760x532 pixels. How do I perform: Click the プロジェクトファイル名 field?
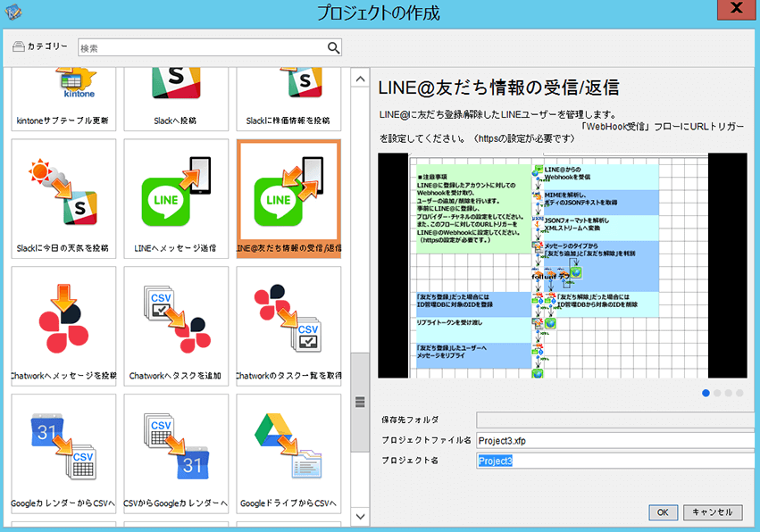615,440
